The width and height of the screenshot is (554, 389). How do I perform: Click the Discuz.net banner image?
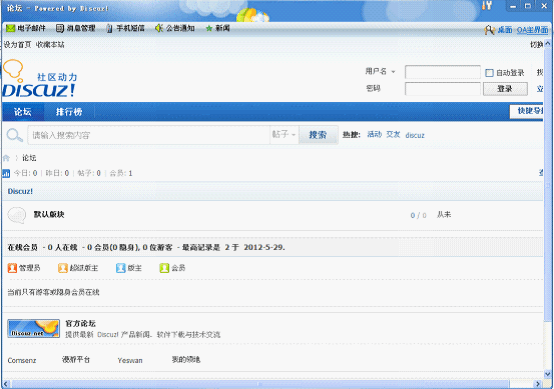pyautogui.click(x=34, y=329)
